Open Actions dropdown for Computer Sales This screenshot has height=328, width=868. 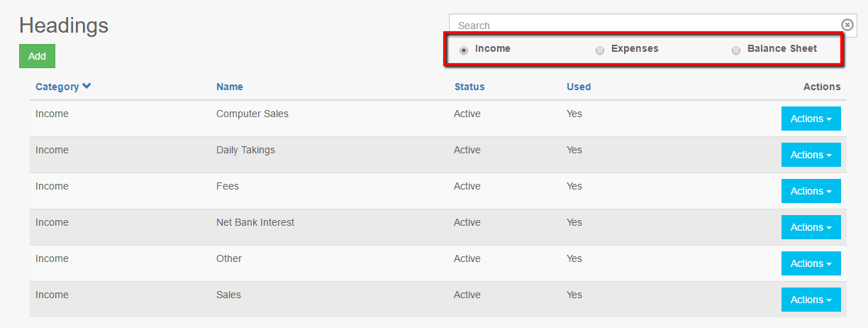(811, 119)
